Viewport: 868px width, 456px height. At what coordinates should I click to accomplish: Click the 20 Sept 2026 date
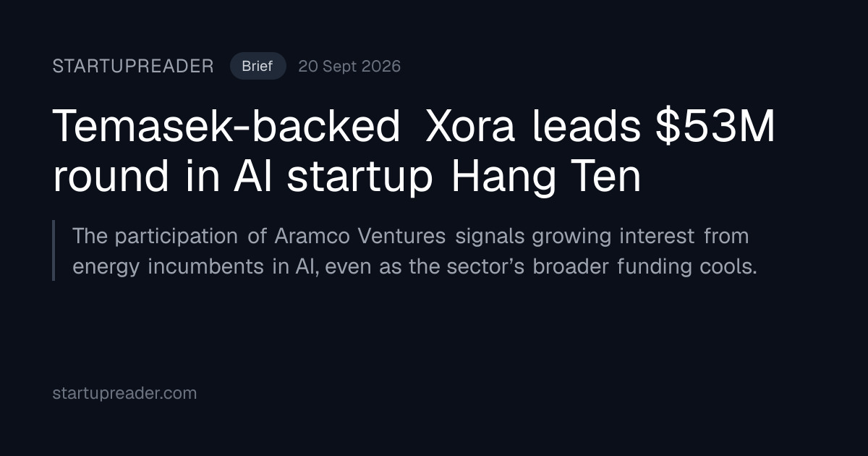coord(349,67)
